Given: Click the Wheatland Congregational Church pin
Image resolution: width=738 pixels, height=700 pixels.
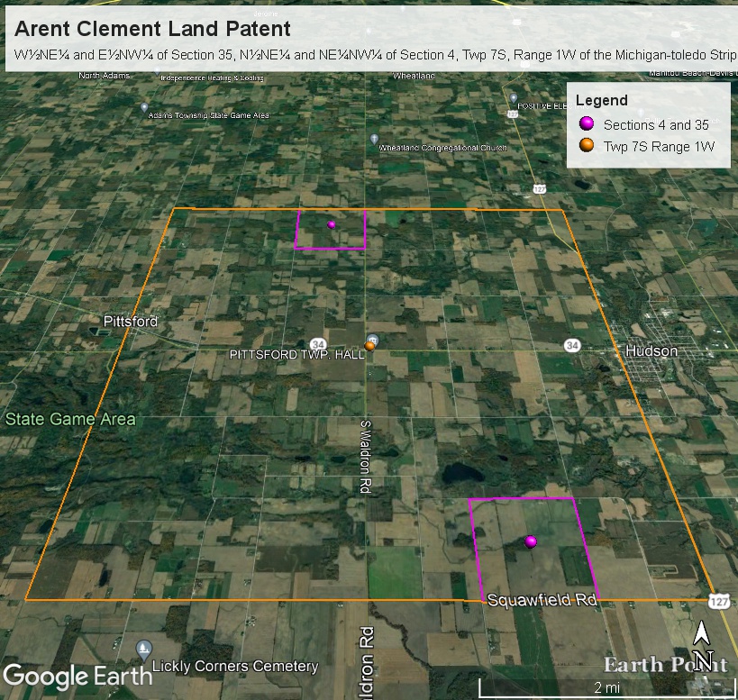Looking at the screenshot, I should pyautogui.click(x=374, y=140).
